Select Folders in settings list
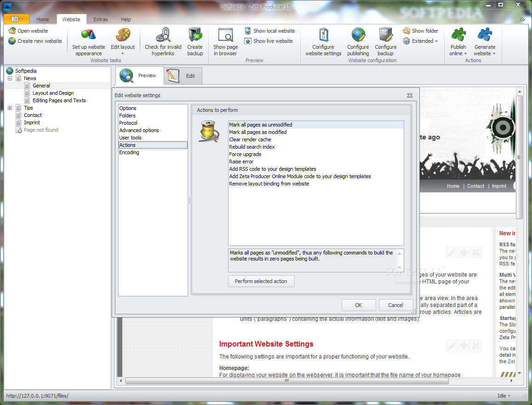This screenshot has height=405, width=532. (153, 116)
